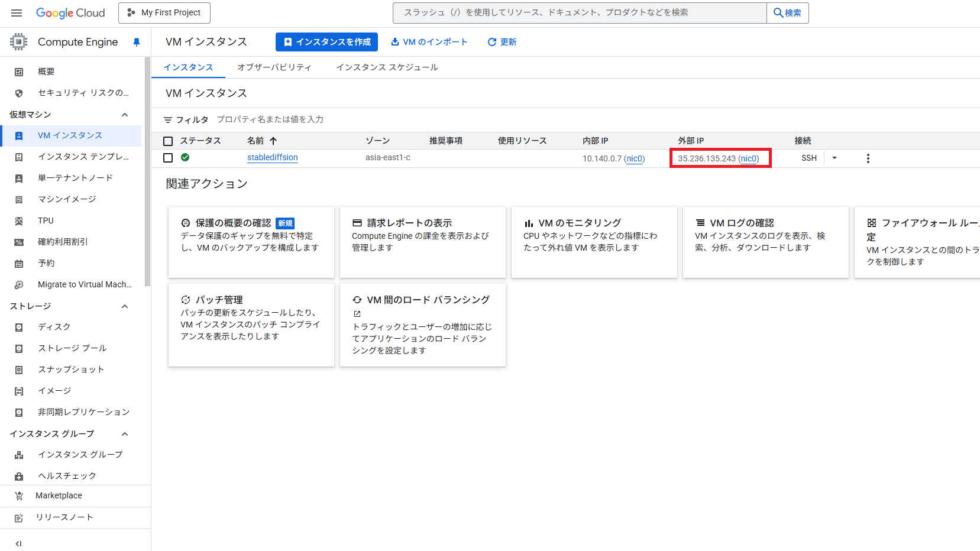Click the nic0 link beside external IP
This screenshot has height=551, width=980.
(x=748, y=158)
